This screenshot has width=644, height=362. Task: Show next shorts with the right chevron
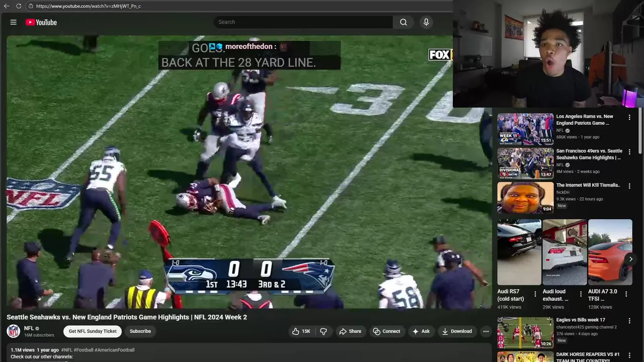pyautogui.click(x=630, y=259)
